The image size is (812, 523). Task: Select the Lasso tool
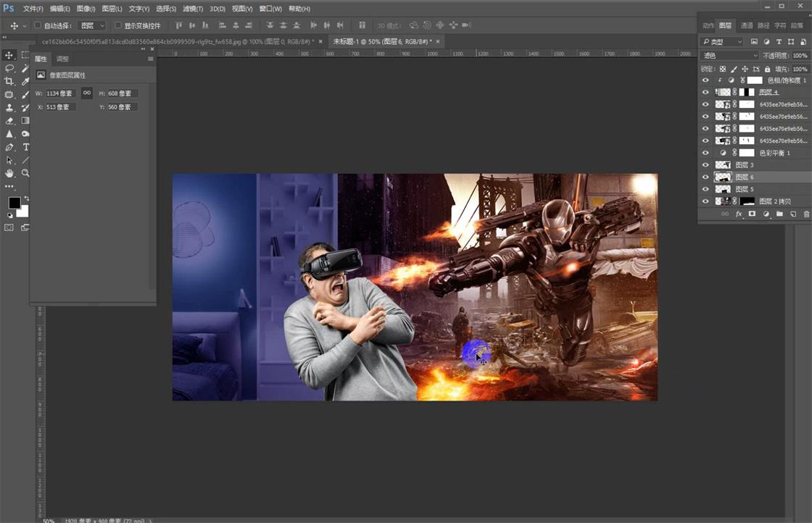9,69
